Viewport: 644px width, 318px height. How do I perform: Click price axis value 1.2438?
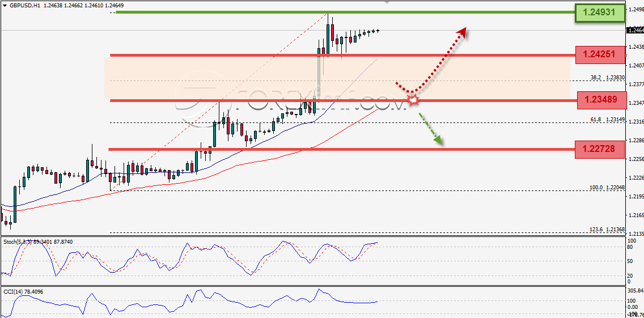tap(636, 46)
